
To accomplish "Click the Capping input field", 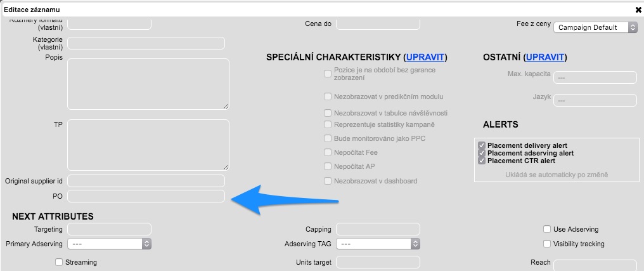I will (x=378, y=229).
